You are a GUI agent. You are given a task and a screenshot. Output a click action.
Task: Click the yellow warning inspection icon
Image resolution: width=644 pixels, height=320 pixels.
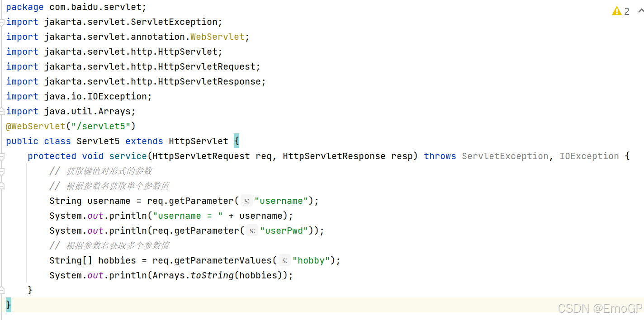(617, 11)
